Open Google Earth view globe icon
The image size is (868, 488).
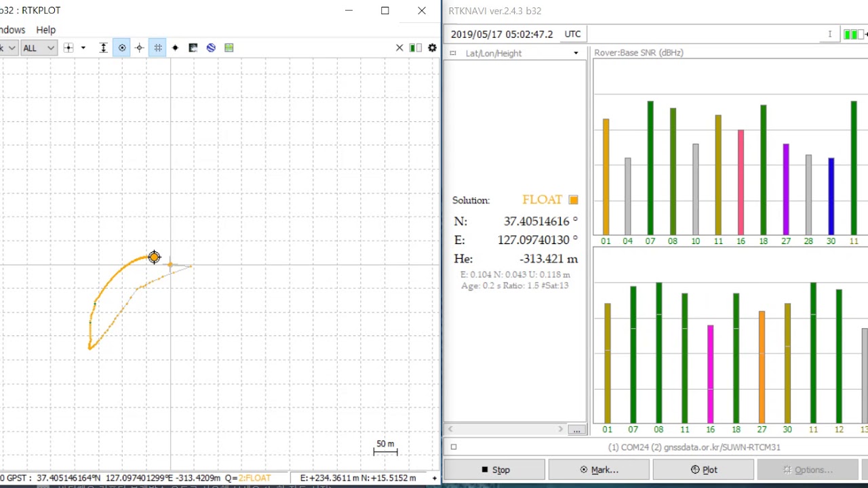[211, 47]
